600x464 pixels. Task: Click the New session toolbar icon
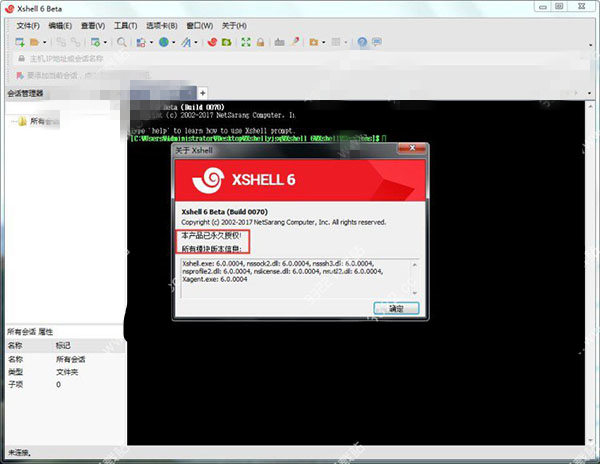click(20, 42)
